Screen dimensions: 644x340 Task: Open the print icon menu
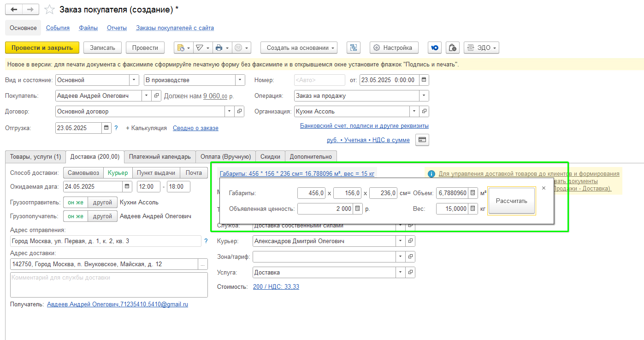(x=221, y=48)
